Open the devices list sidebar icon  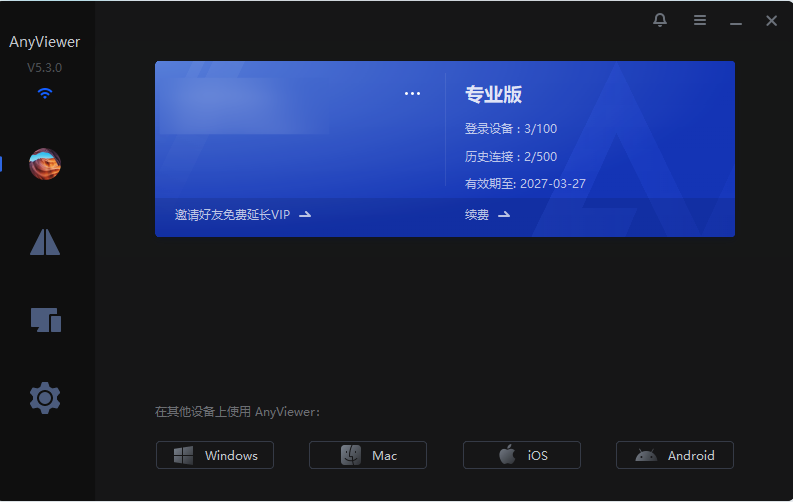pyautogui.click(x=45, y=320)
